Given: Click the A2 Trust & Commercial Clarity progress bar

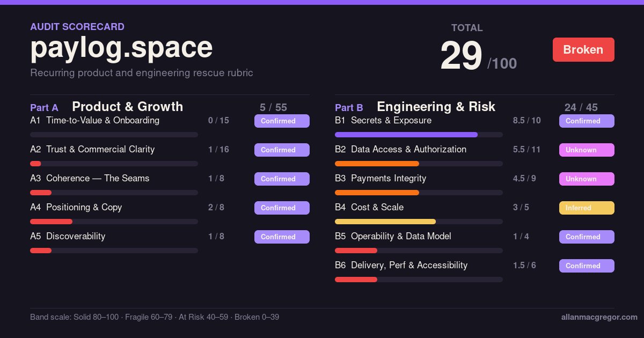Looking at the screenshot, I should coord(114,164).
